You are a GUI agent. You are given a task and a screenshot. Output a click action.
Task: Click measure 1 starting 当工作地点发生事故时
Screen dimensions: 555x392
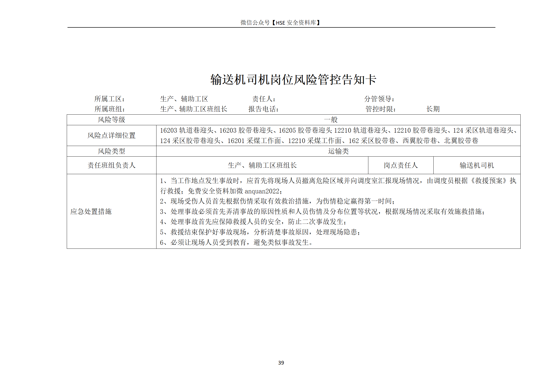[x=338, y=186]
